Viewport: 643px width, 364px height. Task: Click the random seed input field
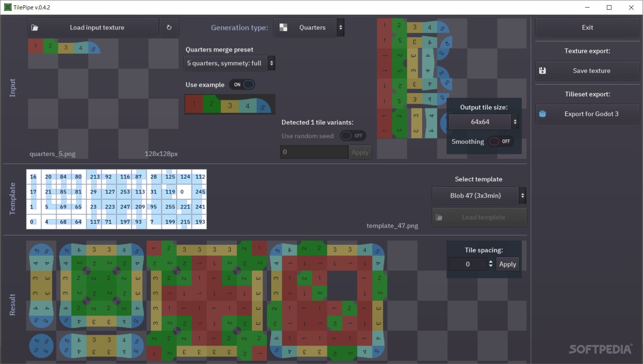pos(314,152)
